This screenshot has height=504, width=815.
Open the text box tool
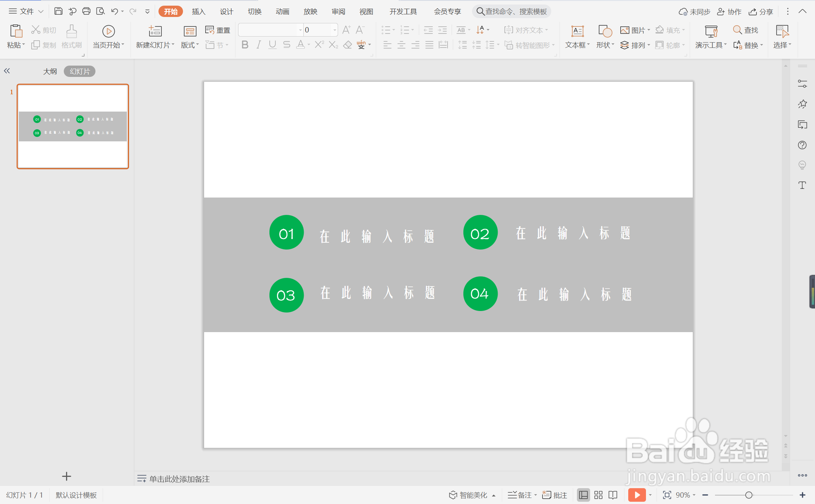pyautogui.click(x=577, y=32)
